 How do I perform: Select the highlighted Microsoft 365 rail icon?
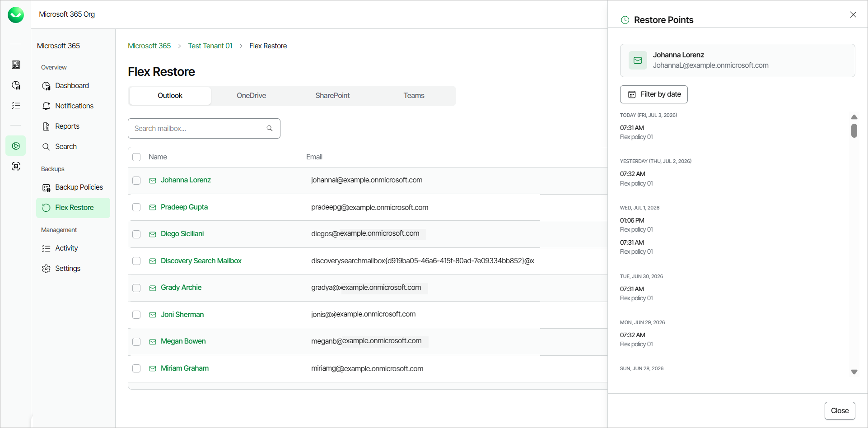tap(16, 146)
